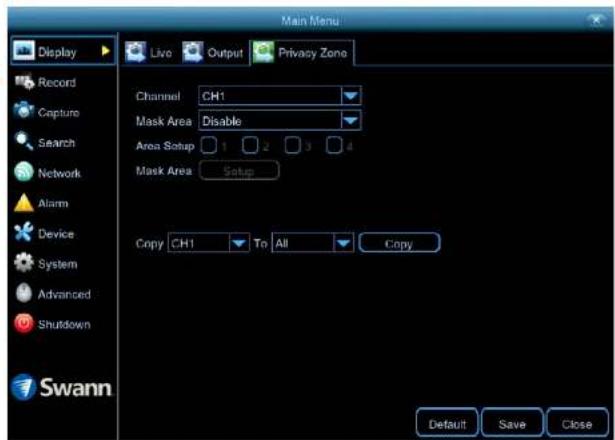Select the Privacy Zone tab
This screenshot has width=615, height=440.
(x=301, y=52)
